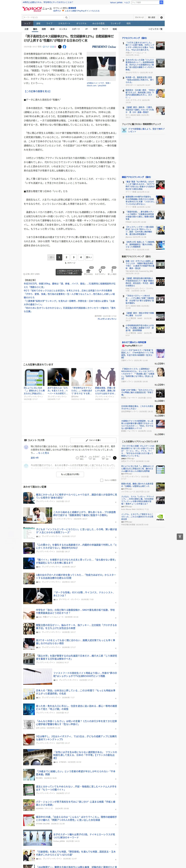The image size is (186, 868).
Task: Click ログイン link in header
Action: pyautogui.click(x=57, y=11)
